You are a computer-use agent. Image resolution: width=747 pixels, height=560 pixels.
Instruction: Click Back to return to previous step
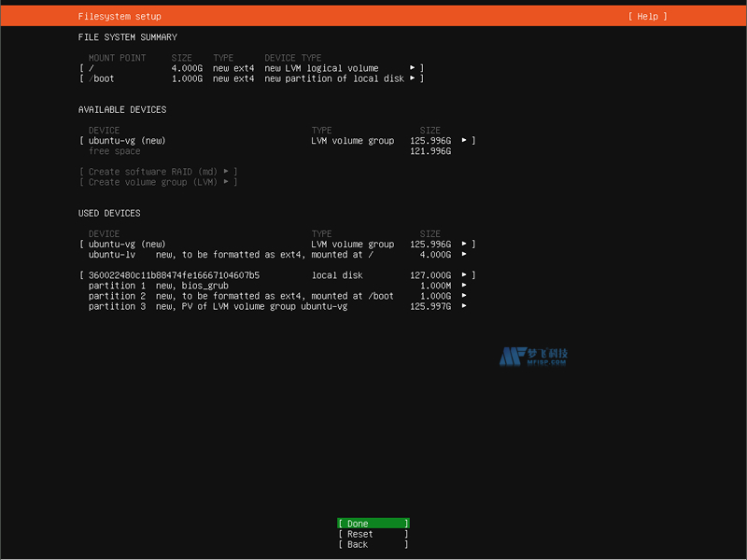[373, 544]
